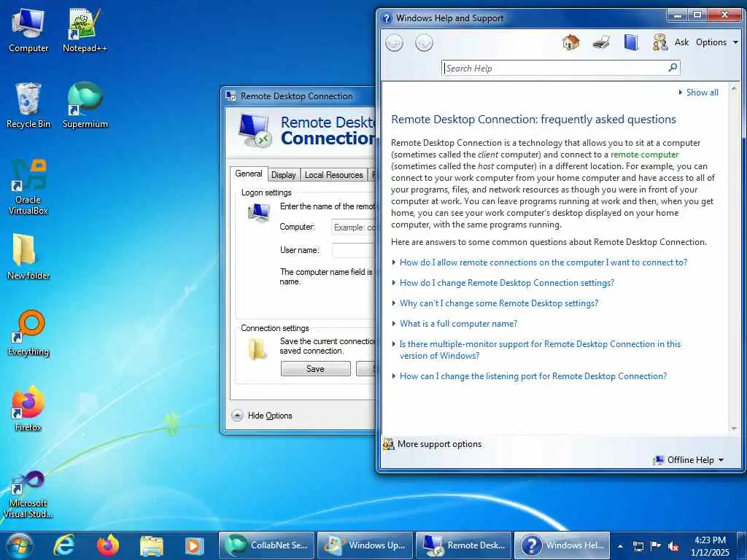Open Browse Help book icon
The image size is (747, 560).
tap(631, 42)
